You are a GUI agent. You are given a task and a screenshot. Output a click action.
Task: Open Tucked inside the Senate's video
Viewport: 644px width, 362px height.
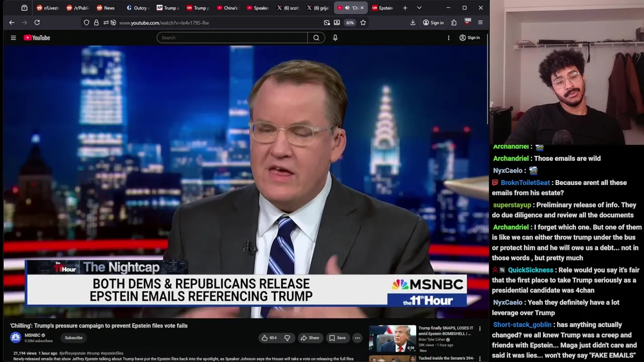click(446, 358)
